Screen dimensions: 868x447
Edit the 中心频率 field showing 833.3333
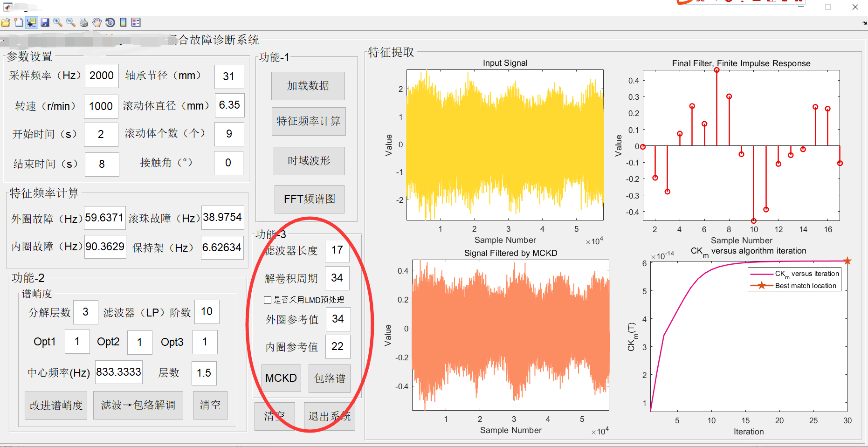click(119, 372)
